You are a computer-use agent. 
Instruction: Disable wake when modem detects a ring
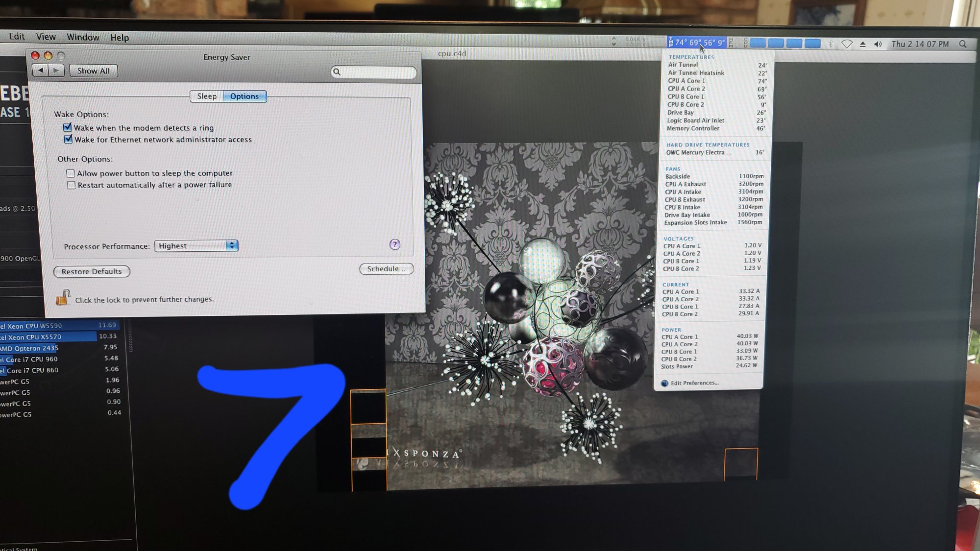(68, 127)
